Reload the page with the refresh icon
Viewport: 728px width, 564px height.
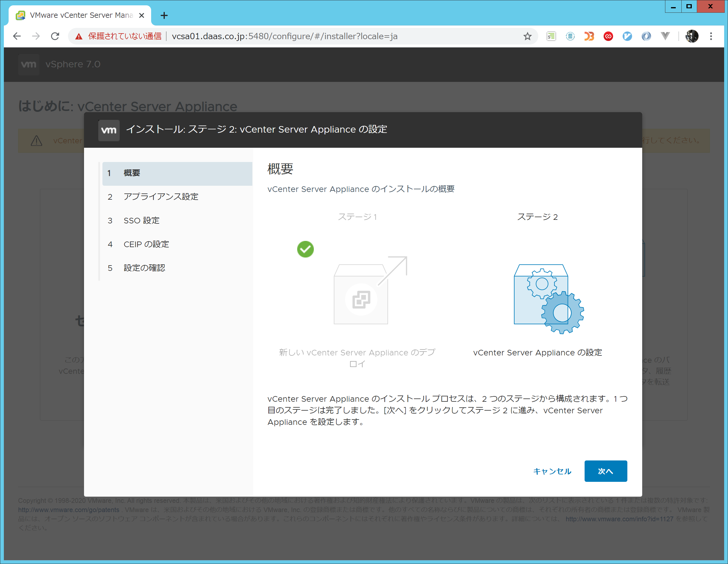point(55,36)
